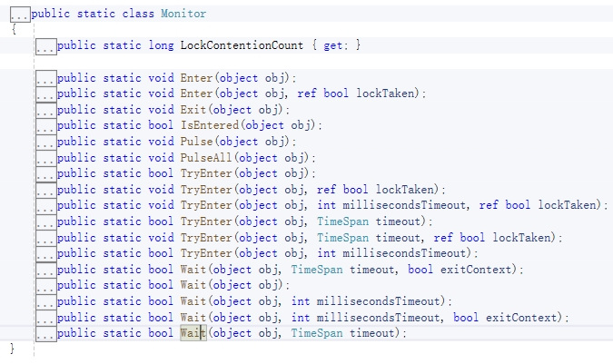Click TimeSpan in the last Wait overload
Screen dimensions: 613x364
[x=316, y=334]
